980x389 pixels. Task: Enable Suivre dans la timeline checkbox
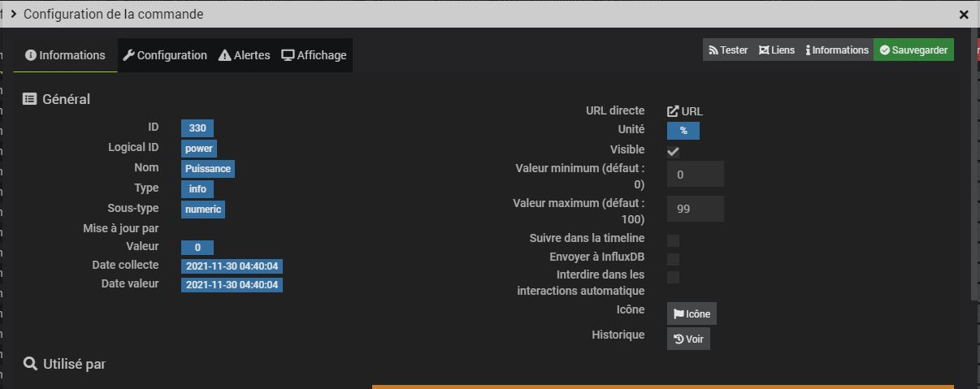pyautogui.click(x=673, y=240)
